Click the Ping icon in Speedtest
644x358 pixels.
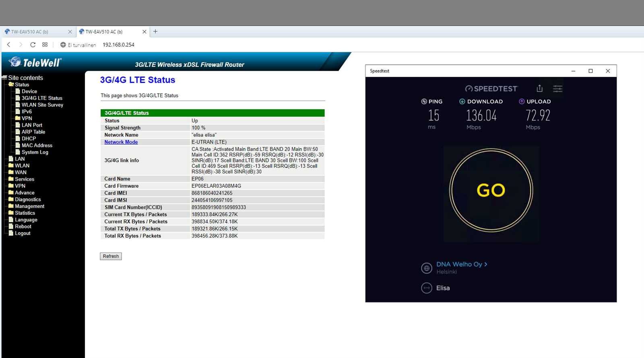coord(424,102)
